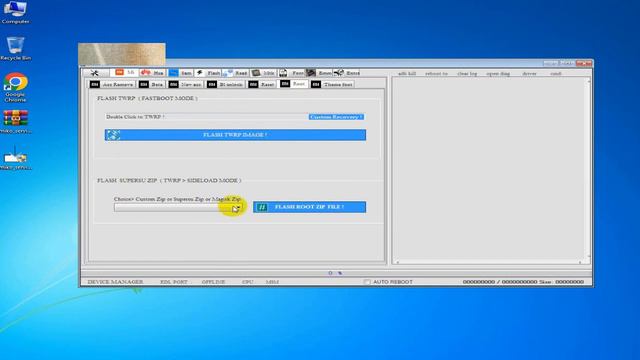Viewport: 640px width, 360px height.
Task: Switch to the Sam tab
Action: tap(180, 73)
